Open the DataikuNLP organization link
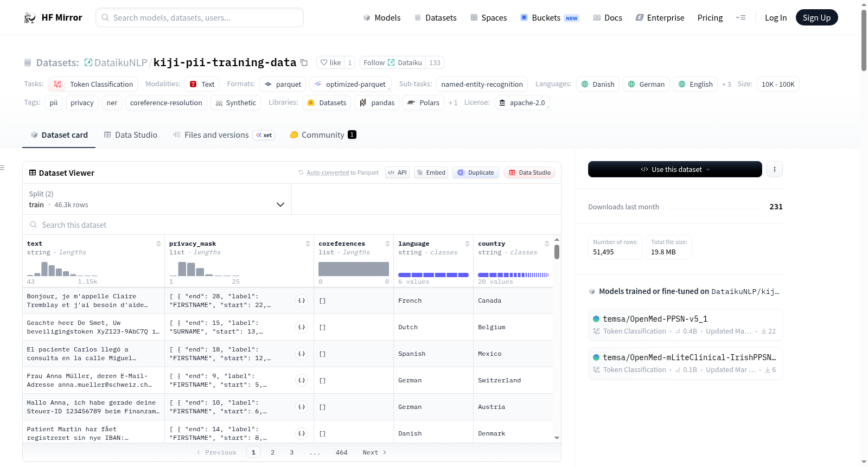 click(x=120, y=63)
